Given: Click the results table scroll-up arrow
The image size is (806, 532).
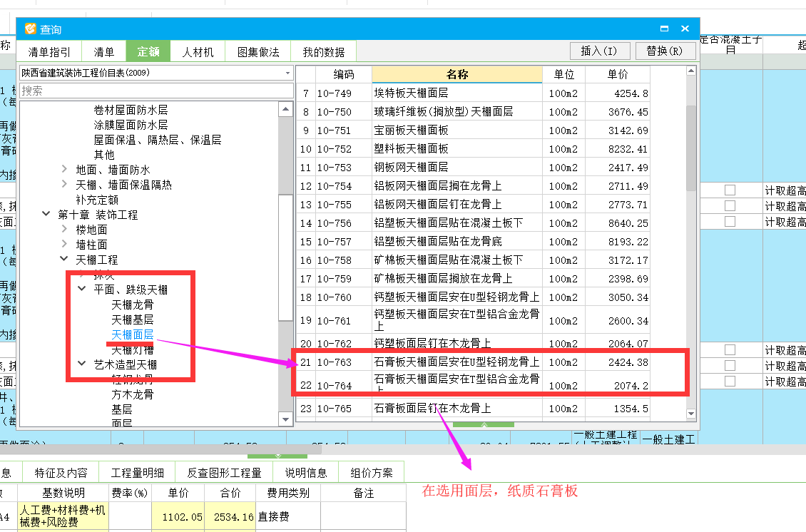Looking at the screenshot, I should (x=691, y=71).
